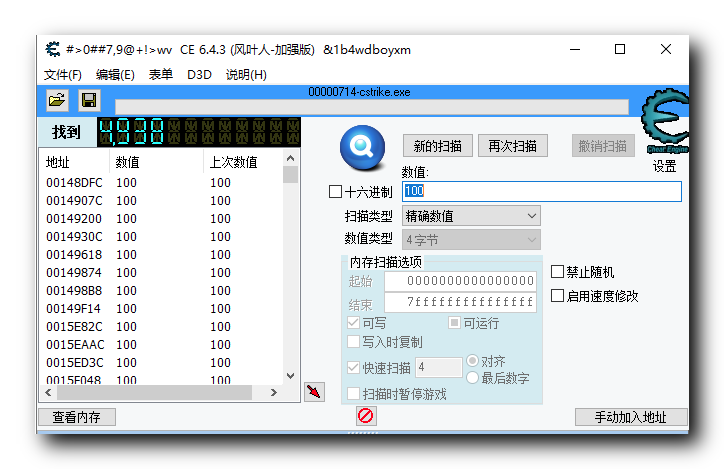This screenshot has width=724, height=469.
Task: Click the red prohibited clear-list icon
Action: click(x=366, y=415)
